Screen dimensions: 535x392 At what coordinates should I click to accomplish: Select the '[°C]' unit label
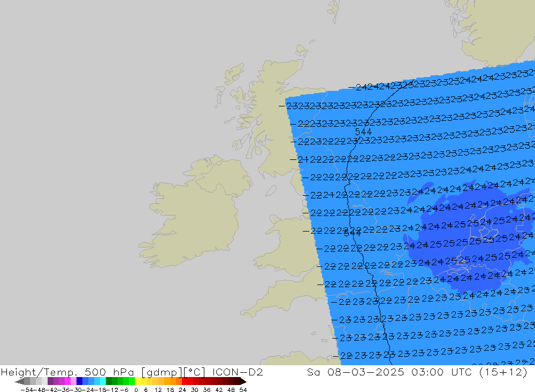coord(194,372)
